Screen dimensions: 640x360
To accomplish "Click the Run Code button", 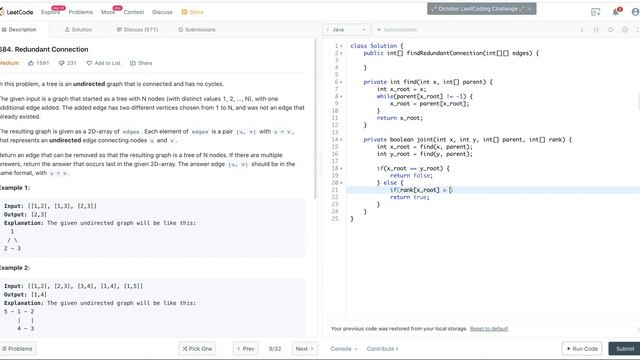I will tap(582, 349).
